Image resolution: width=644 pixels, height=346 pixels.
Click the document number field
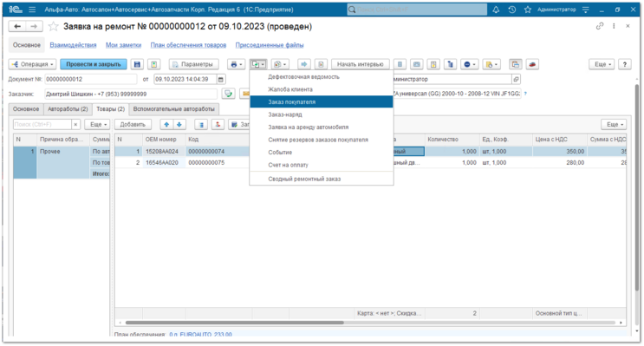[x=91, y=79]
